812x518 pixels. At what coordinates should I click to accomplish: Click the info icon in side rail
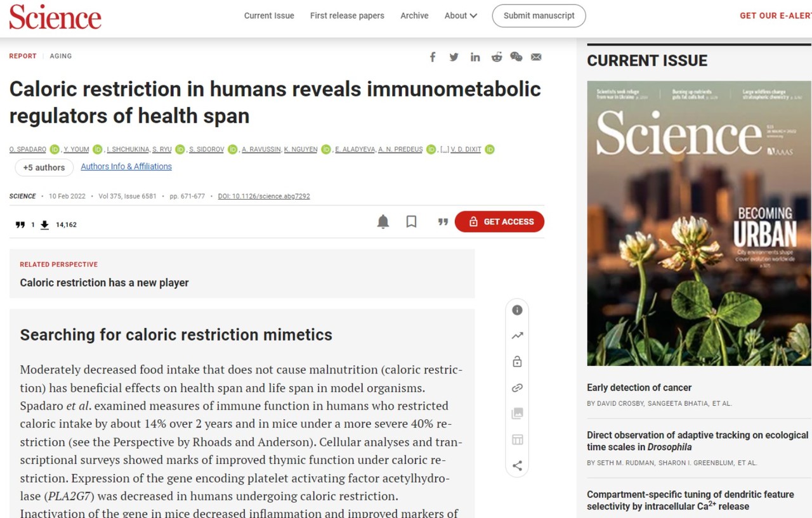point(517,310)
